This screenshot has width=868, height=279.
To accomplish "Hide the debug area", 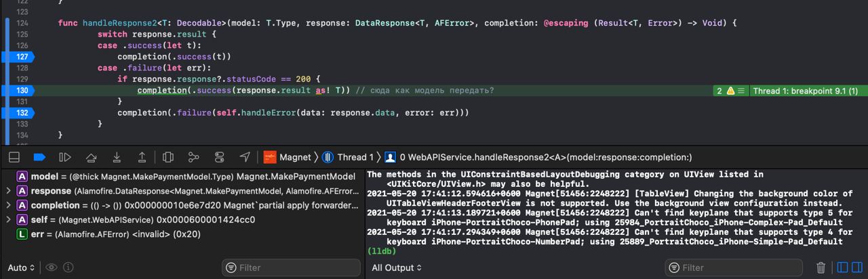I will (x=14, y=157).
